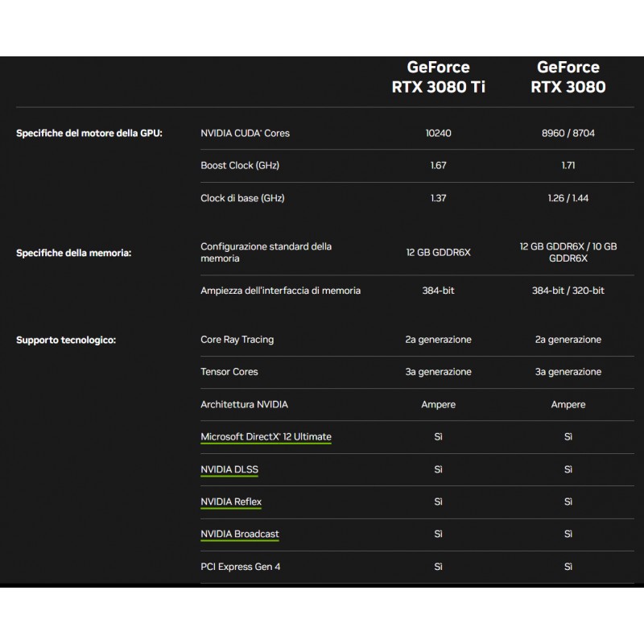Select the 'Specifiche della memoria:' heading
The height and width of the screenshot is (644, 644).
(73, 253)
